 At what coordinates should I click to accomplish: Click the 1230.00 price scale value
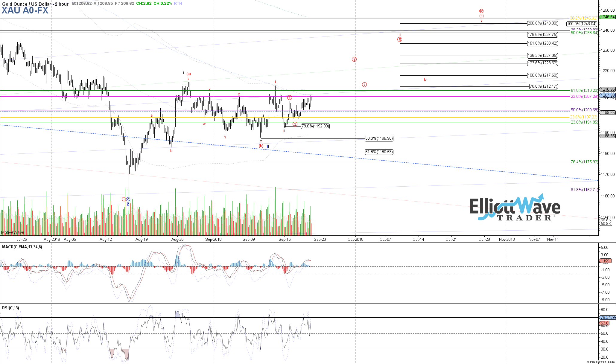coord(608,50)
